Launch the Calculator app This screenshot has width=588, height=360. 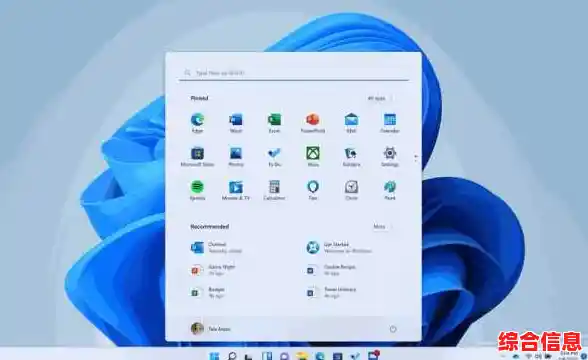tap(274, 190)
